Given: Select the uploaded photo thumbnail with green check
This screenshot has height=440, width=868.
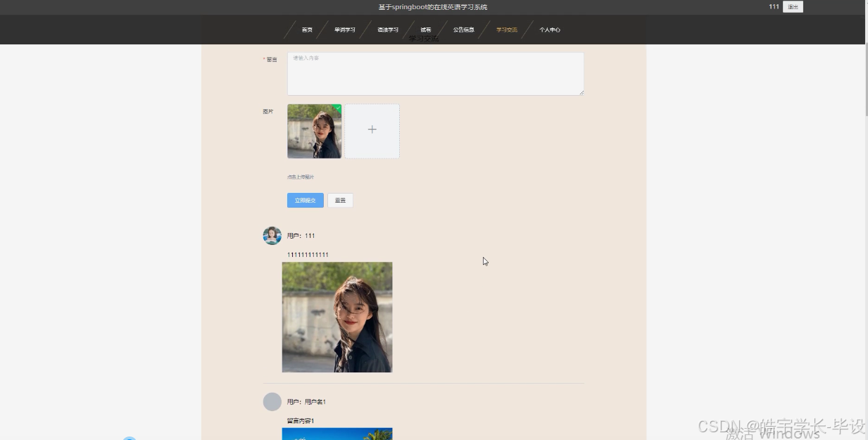Looking at the screenshot, I should [315, 131].
